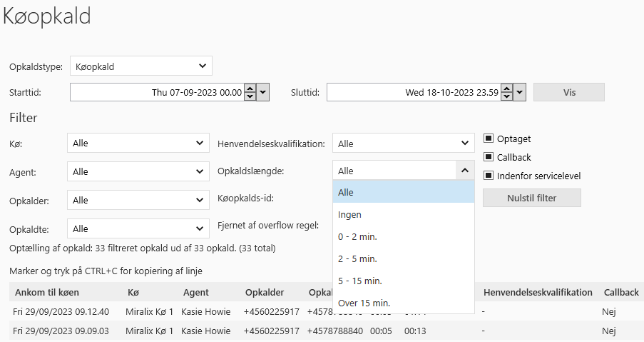Toggle the Indenfor servicelevel checkbox
Viewport: 644px width, 342px height.
point(489,176)
